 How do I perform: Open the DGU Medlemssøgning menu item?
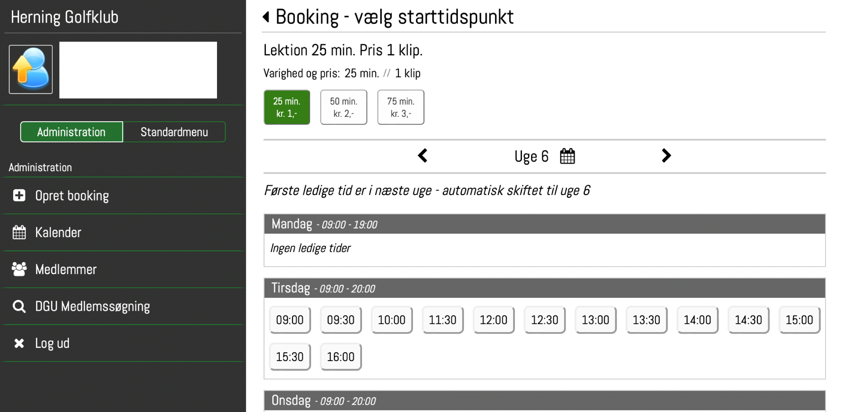[92, 306]
